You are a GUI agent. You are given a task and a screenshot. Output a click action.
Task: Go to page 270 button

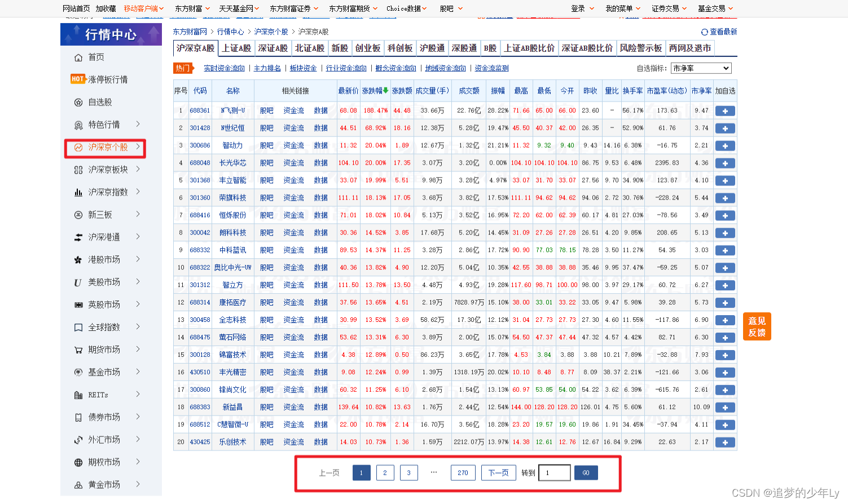tap(463, 473)
